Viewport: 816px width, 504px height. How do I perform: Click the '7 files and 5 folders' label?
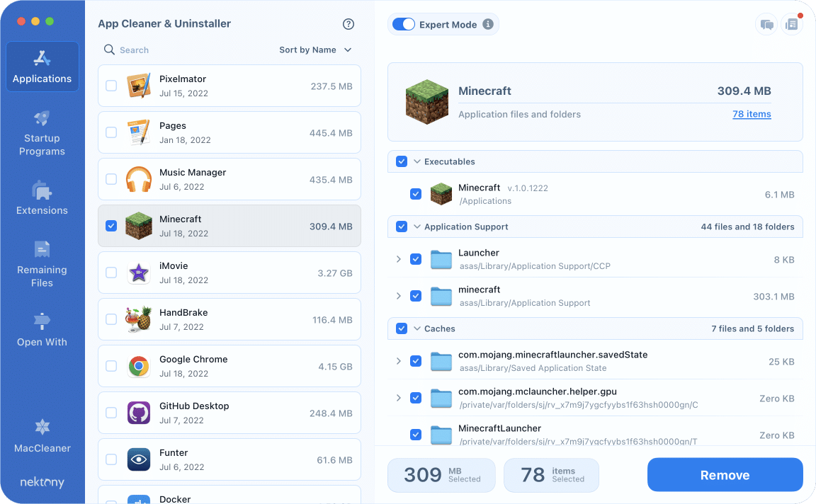point(752,328)
